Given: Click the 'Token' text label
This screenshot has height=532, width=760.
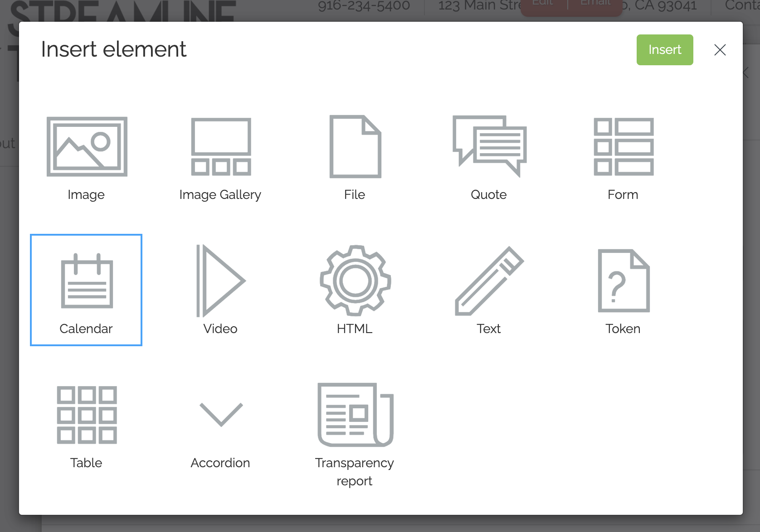Looking at the screenshot, I should coord(623,329).
